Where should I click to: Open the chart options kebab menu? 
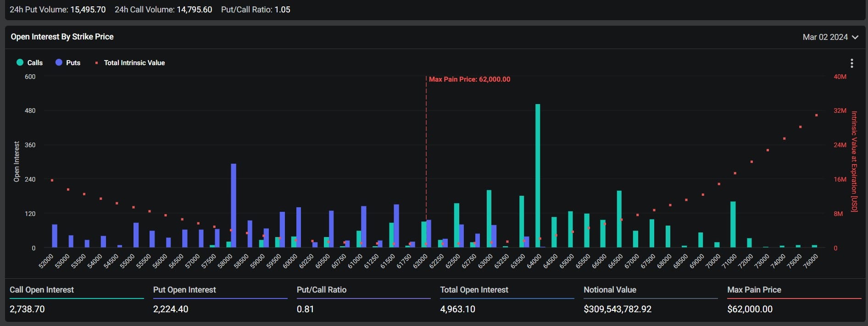(851, 63)
